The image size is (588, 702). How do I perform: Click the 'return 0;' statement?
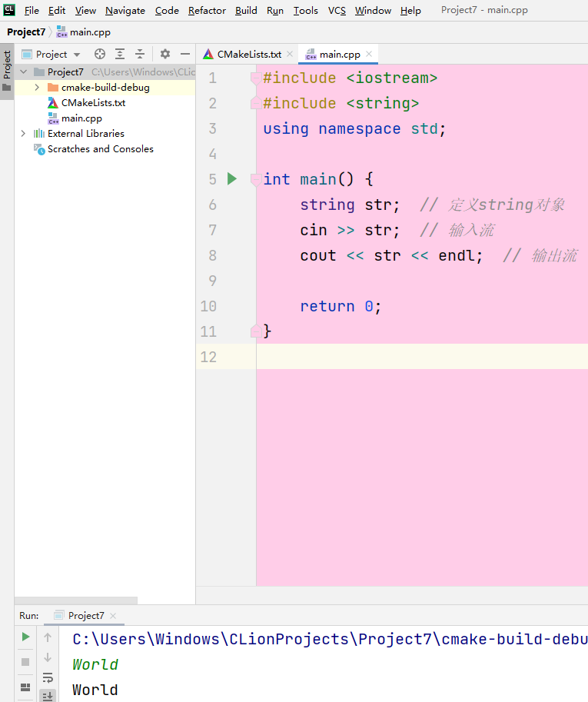click(341, 306)
